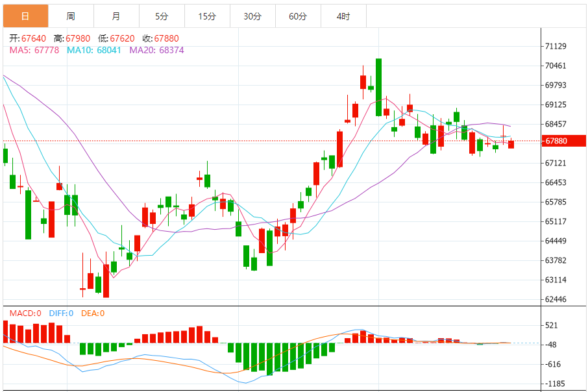This screenshot has width=588, height=392.
Task: Open the 60分 interval tab
Action: [x=298, y=16]
